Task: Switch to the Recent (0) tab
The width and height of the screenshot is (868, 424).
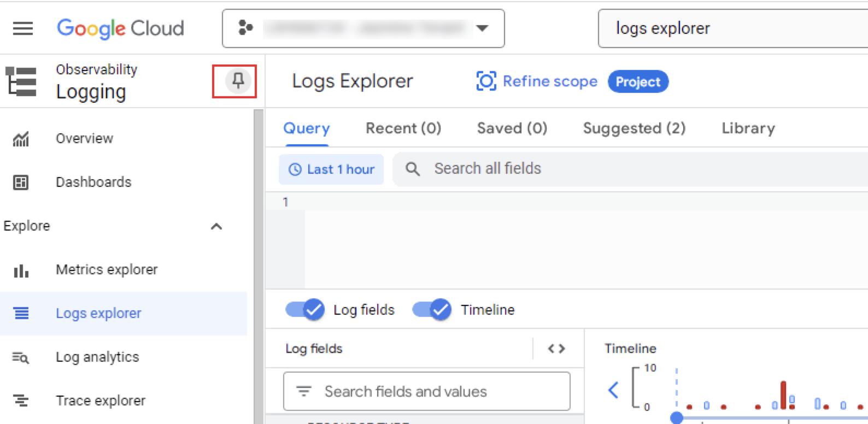Action: (403, 128)
